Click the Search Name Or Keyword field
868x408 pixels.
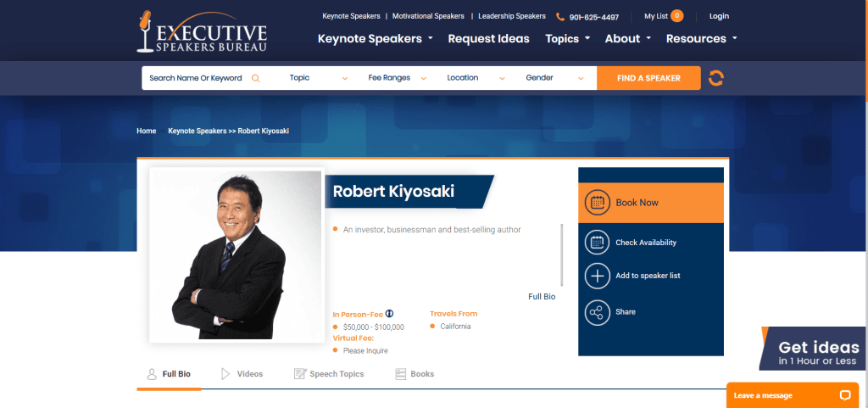click(x=196, y=78)
